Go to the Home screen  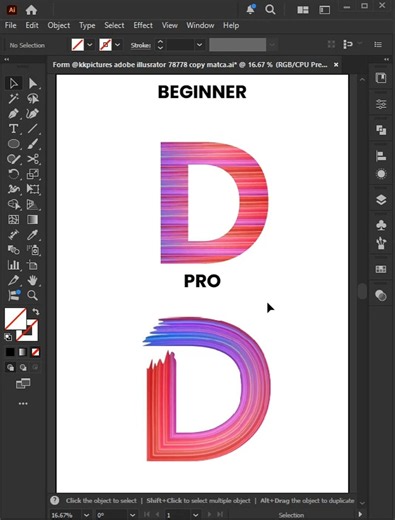(31, 10)
